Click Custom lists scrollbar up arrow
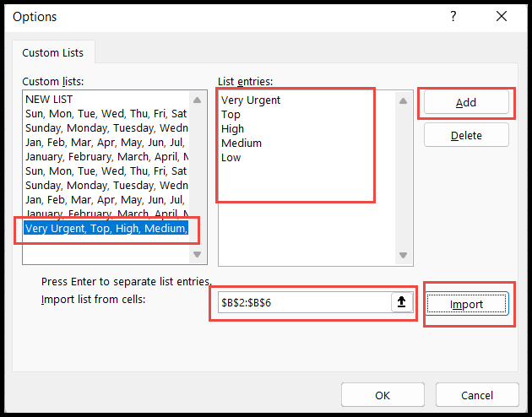The height and width of the screenshot is (417, 532). click(197, 100)
